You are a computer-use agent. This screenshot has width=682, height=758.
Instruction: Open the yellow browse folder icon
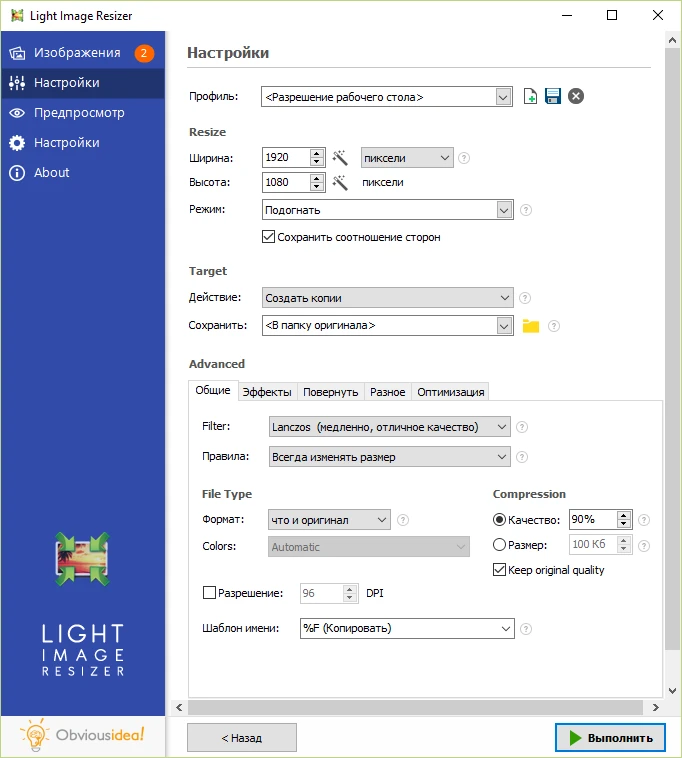(531, 325)
